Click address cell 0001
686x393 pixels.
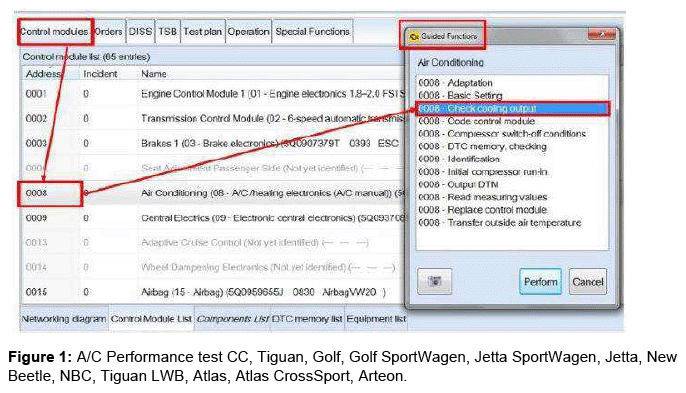(36, 94)
